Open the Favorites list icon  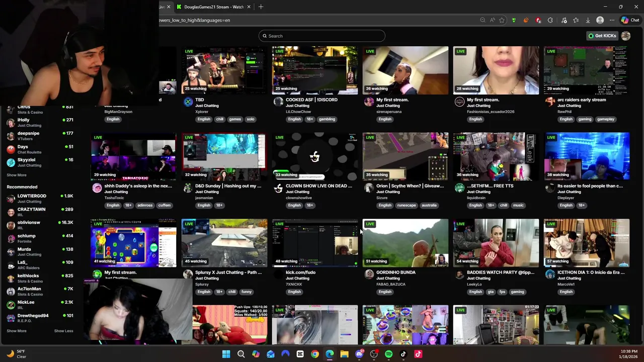[576, 20]
